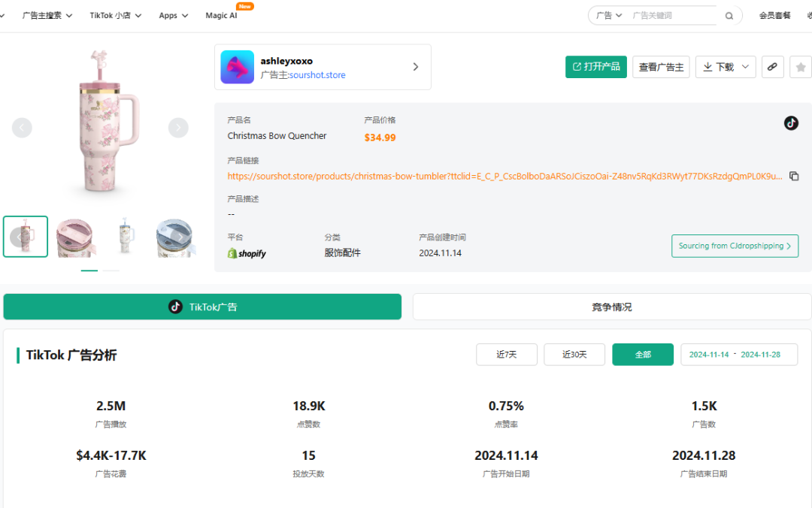
Task: Click the main tumbler product image
Action: click(x=108, y=123)
